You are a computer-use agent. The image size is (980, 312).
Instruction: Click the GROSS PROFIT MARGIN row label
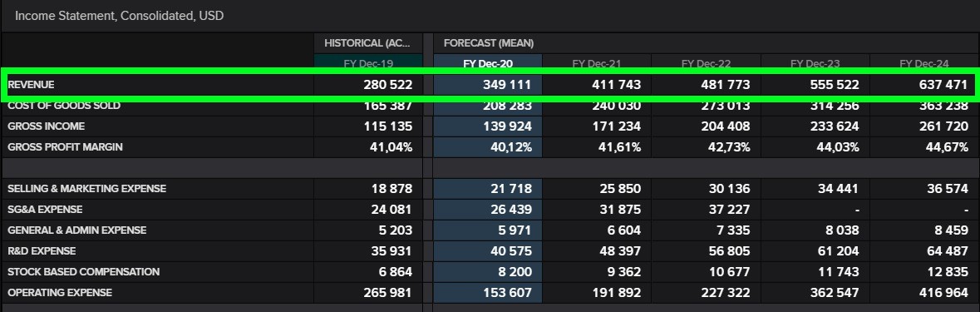pyautogui.click(x=65, y=147)
